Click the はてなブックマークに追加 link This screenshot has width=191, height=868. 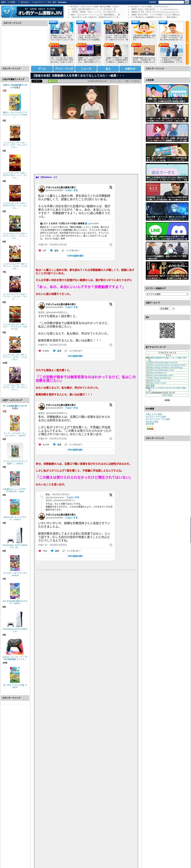[158, 419]
